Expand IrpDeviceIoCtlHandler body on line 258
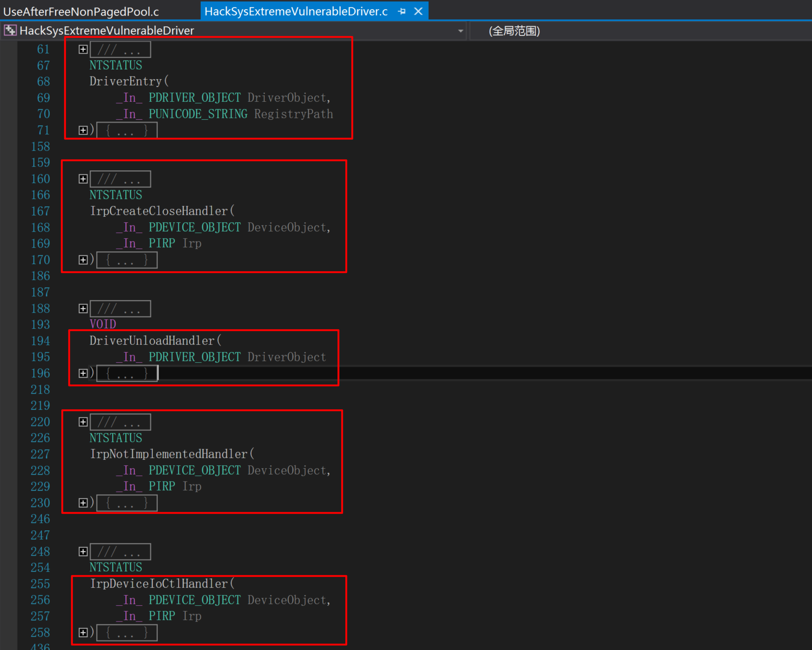The width and height of the screenshot is (812, 650). tap(83, 633)
